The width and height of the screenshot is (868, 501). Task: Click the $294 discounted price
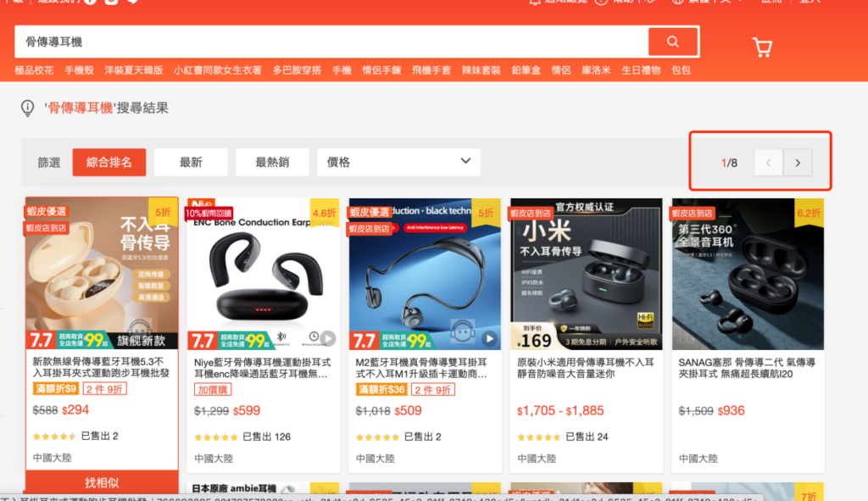75,410
